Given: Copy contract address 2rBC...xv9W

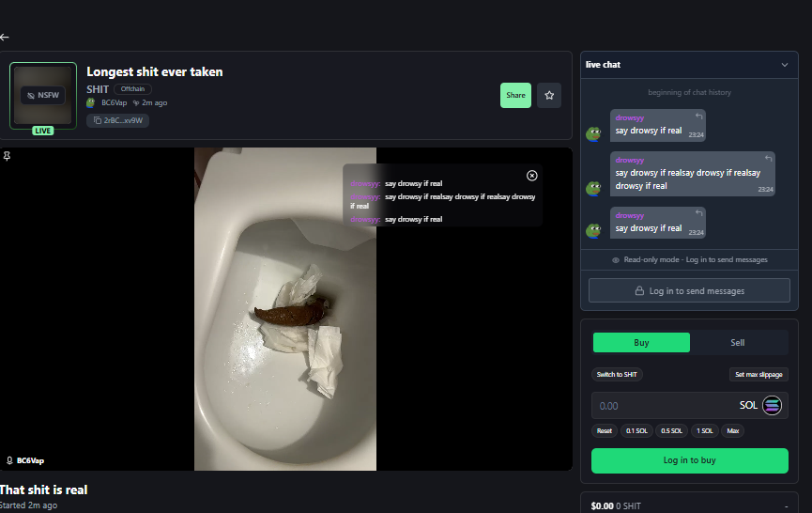Looking at the screenshot, I should pos(117,120).
